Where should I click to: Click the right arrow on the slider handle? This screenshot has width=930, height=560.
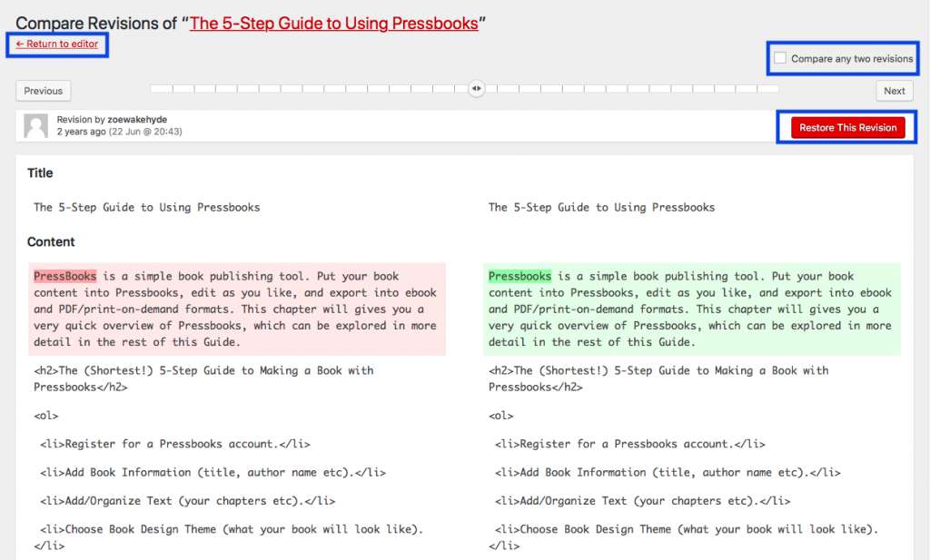click(480, 88)
